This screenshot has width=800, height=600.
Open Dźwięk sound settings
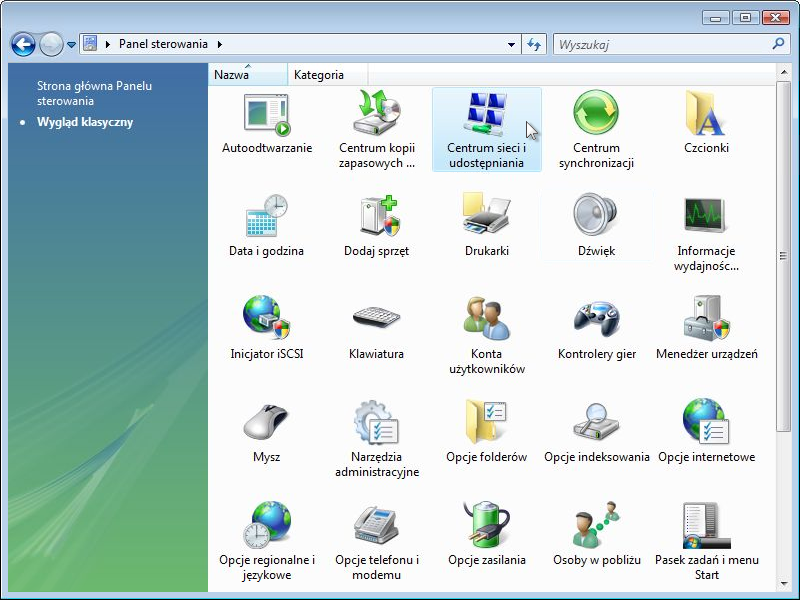(x=596, y=226)
